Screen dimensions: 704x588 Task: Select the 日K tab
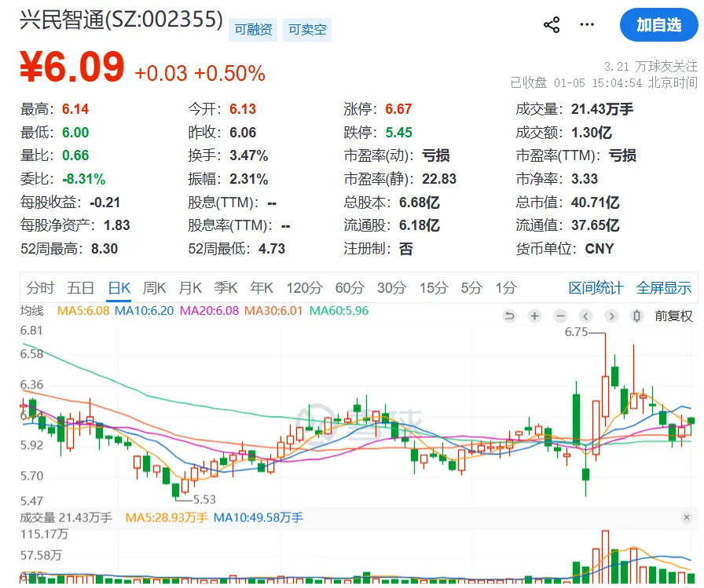(x=119, y=288)
